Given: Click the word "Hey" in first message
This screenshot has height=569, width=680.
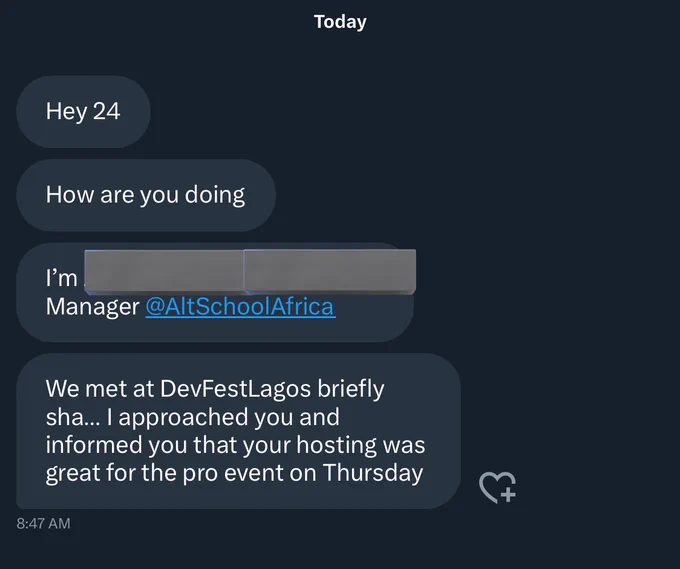Looking at the screenshot, I should click(x=66, y=112).
